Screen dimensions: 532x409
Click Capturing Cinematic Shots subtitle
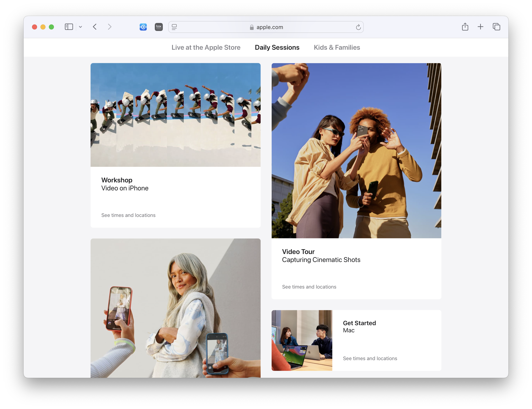[x=321, y=260]
